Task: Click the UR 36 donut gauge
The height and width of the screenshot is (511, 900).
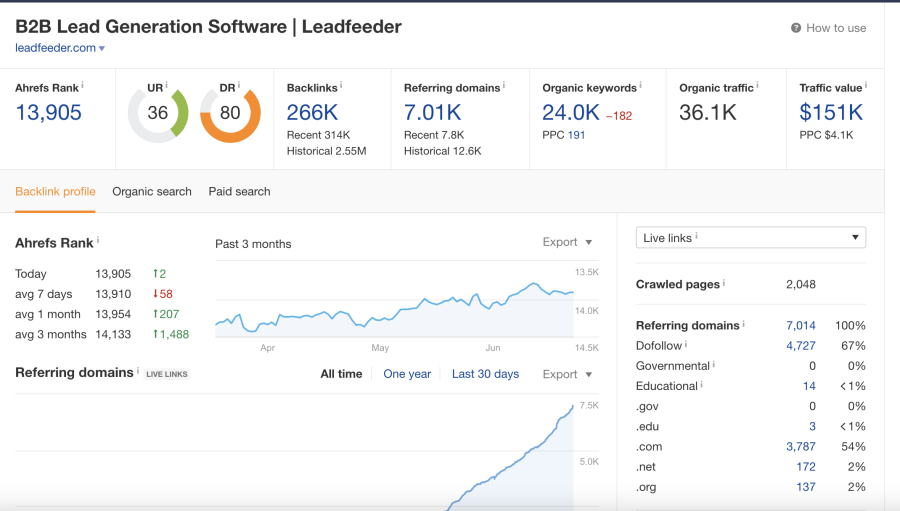Action: click(158, 114)
